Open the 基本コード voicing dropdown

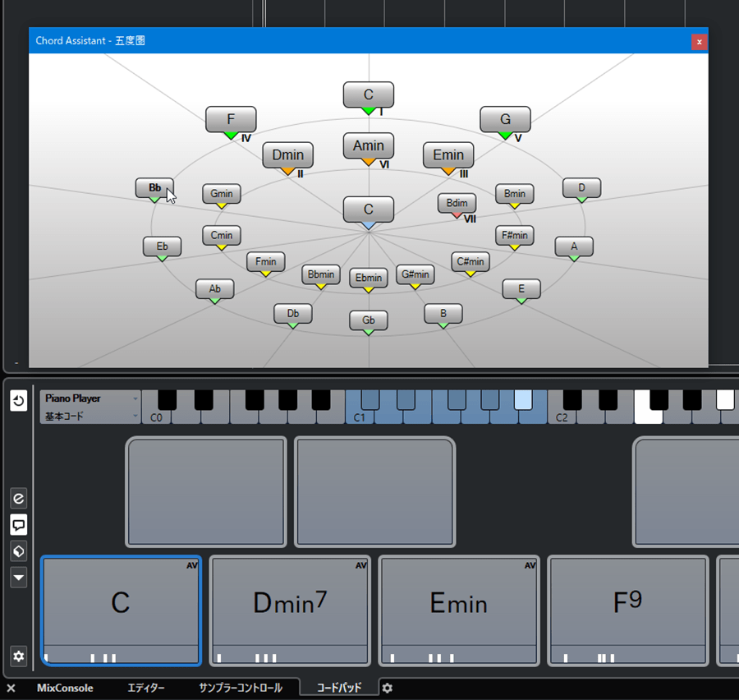90,416
